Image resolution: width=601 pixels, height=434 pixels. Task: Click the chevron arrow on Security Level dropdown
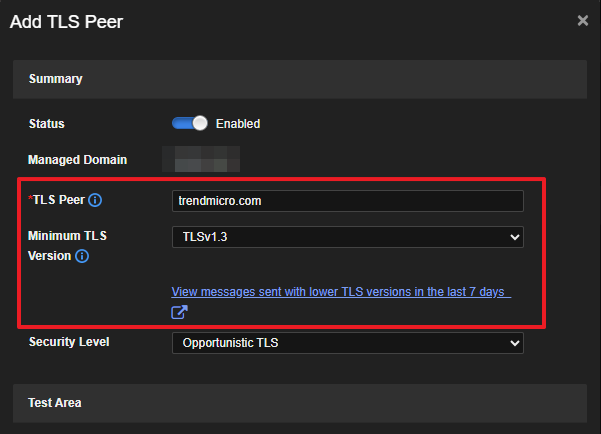pos(515,343)
